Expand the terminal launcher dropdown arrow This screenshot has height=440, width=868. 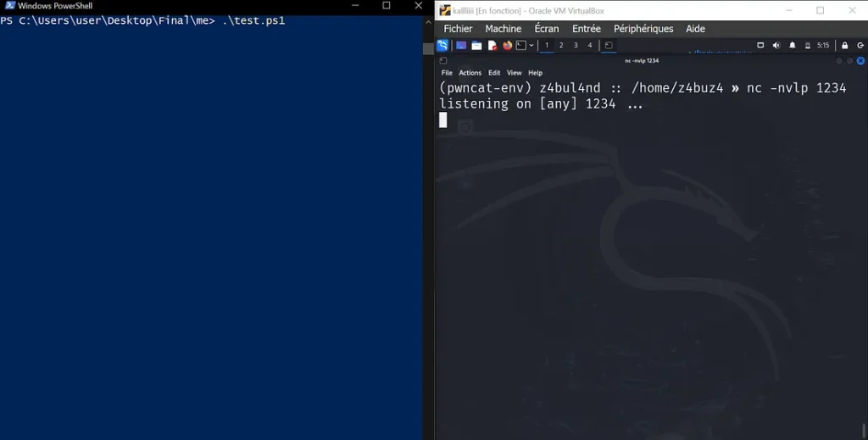[x=531, y=46]
